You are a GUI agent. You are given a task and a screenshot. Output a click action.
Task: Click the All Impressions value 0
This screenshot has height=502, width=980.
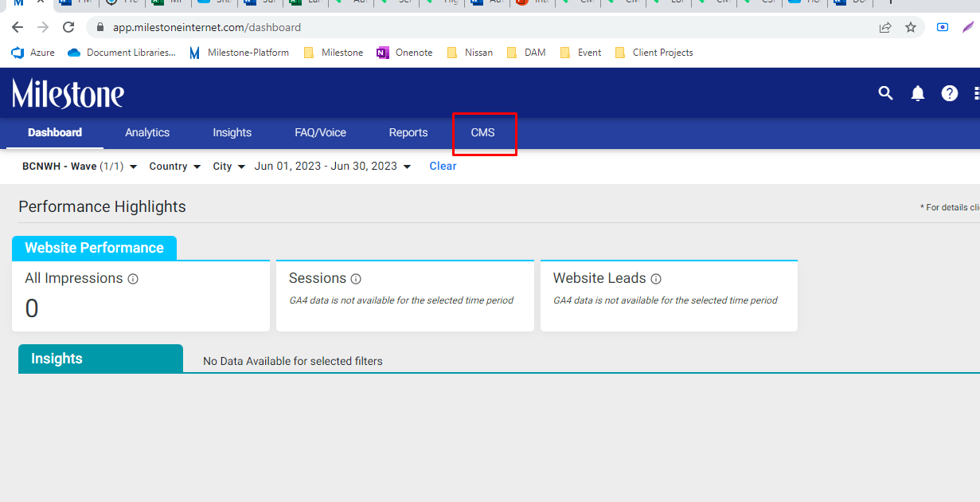click(x=32, y=308)
